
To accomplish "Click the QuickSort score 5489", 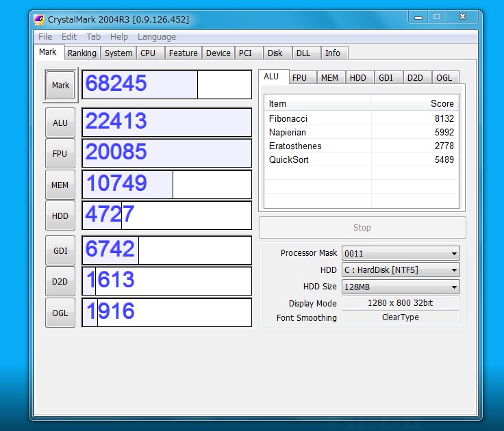I will coord(444,159).
